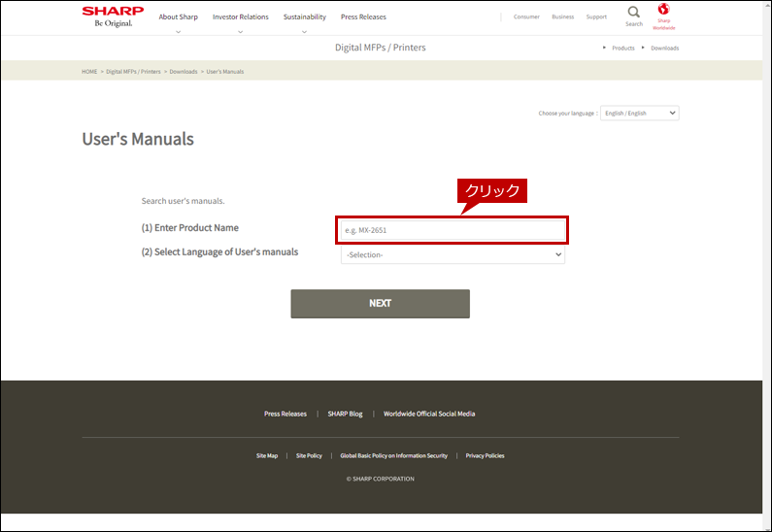Open Digital MFPs / Printers breadcrumb
The width and height of the screenshot is (772, 532).
[x=133, y=72]
